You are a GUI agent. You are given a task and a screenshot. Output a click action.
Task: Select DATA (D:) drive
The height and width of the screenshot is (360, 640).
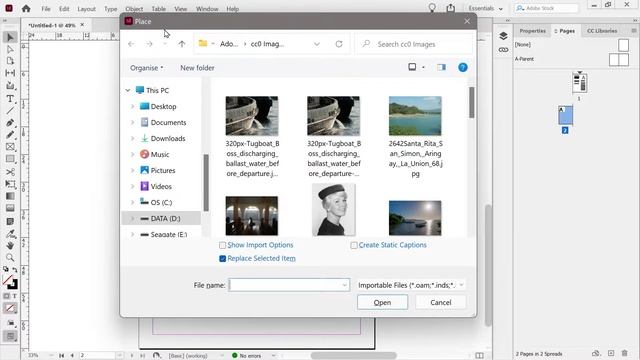tap(161, 218)
